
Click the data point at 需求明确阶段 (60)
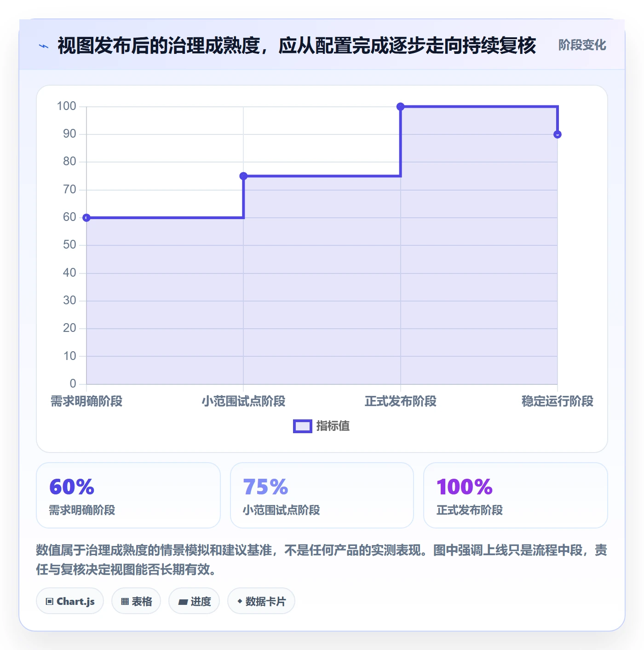tap(86, 218)
